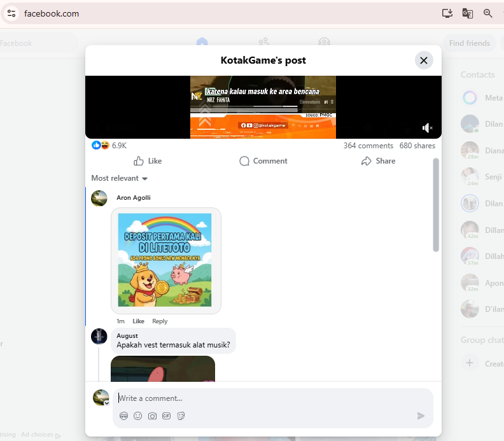Open the Groups tab in top bar

coord(325,42)
